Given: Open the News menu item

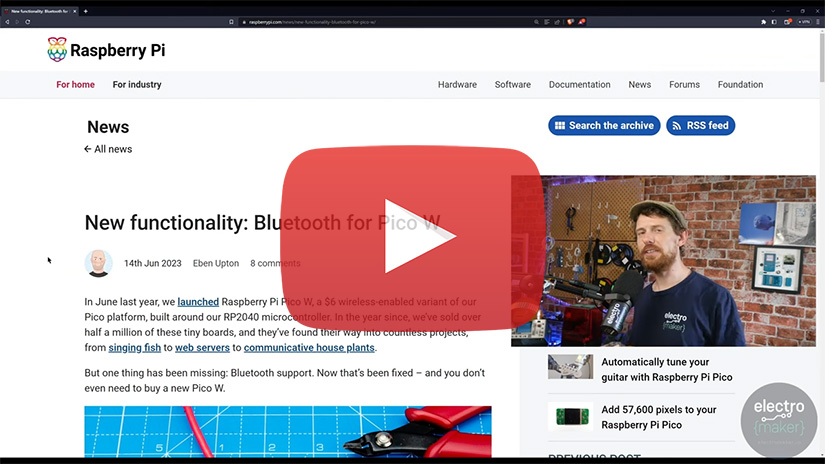Looking at the screenshot, I should point(639,85).
